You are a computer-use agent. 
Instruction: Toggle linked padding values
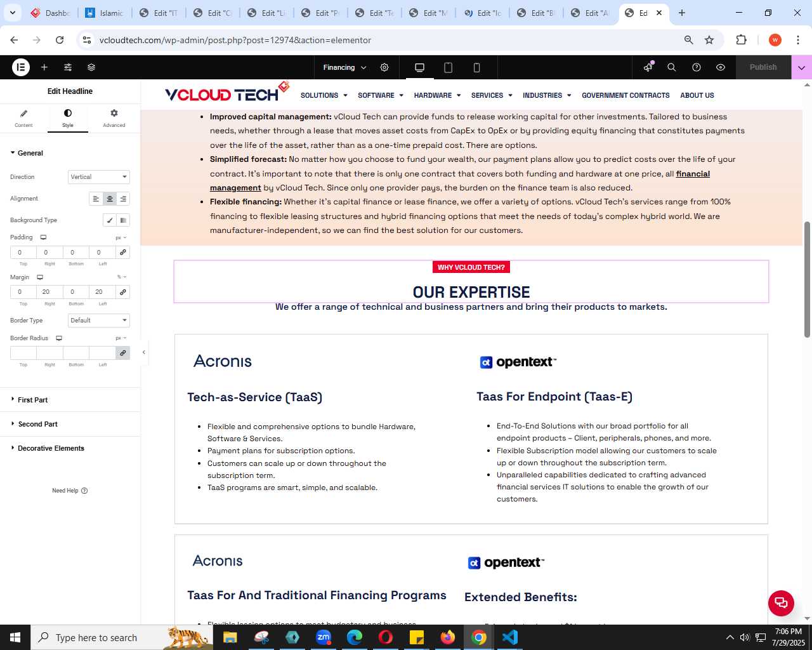point(123,253)
